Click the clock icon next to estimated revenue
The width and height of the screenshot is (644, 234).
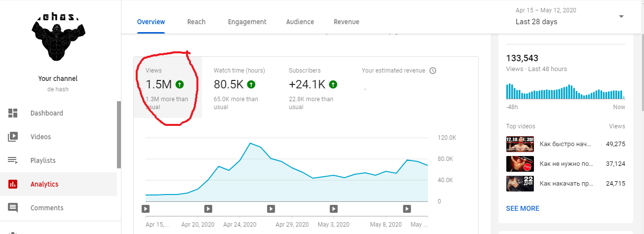tap(433, 71)
